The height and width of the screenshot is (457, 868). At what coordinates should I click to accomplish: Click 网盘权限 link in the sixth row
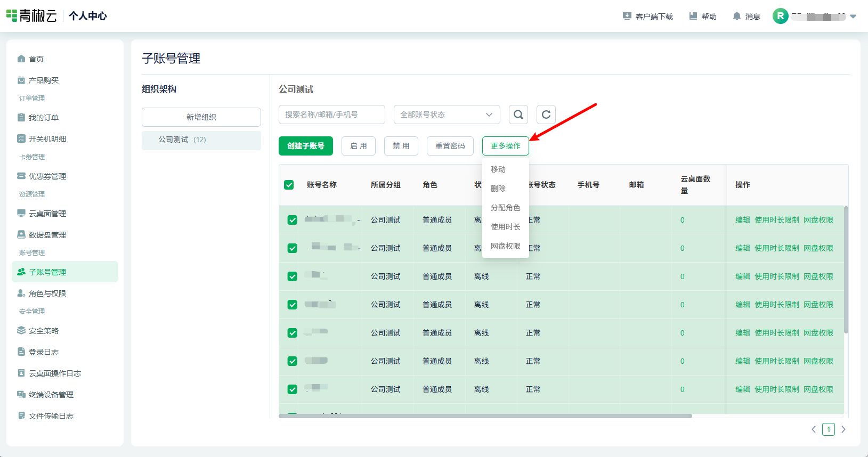click(x=818, y=361)
